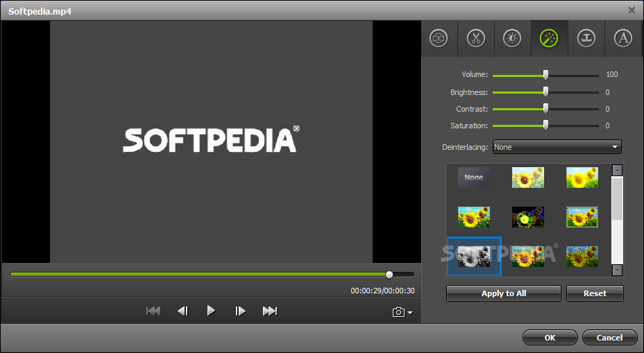Take a snapshot with camera icon
This screenshot has height=353, width=644.
[x=398, y=312]
